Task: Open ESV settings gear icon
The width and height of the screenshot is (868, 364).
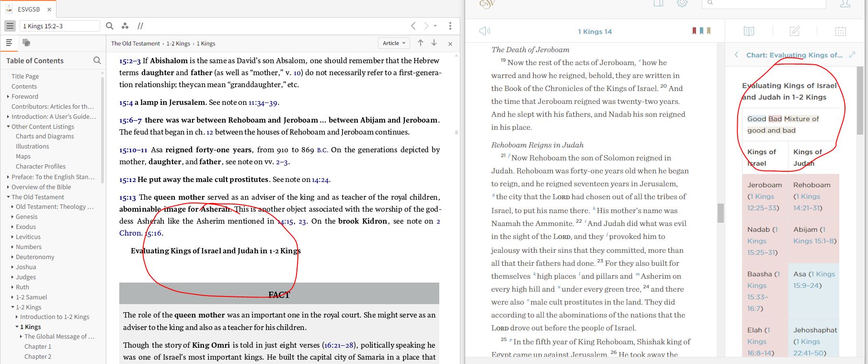Action: point(682,3)
